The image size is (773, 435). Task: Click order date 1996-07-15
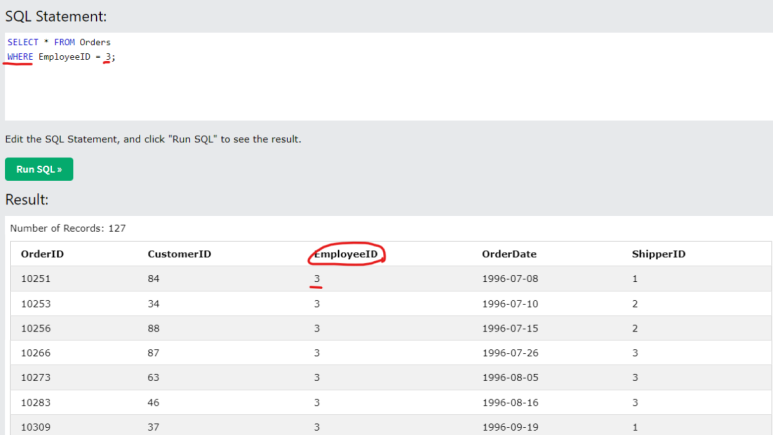point(510,328)
